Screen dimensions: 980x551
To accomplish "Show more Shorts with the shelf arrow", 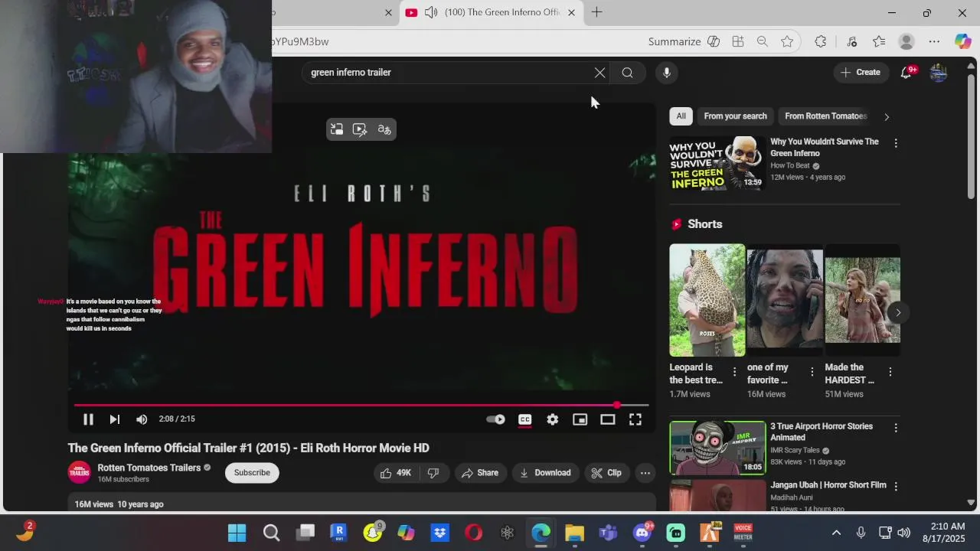I will (x=898, y=312).
